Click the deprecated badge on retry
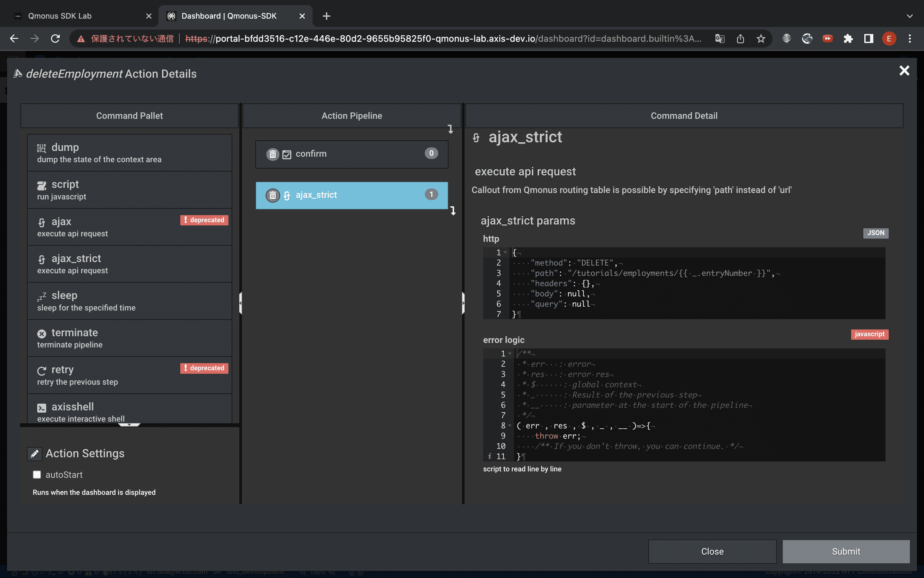The width and height of the screenshot is (924, 578). [204, 368]
